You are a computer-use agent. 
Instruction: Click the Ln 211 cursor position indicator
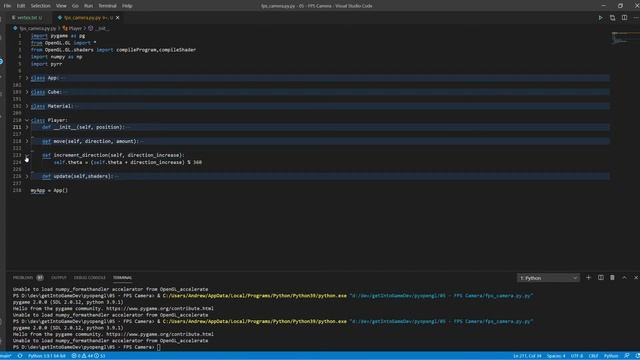pyautogui.click(x=527, y=356)
